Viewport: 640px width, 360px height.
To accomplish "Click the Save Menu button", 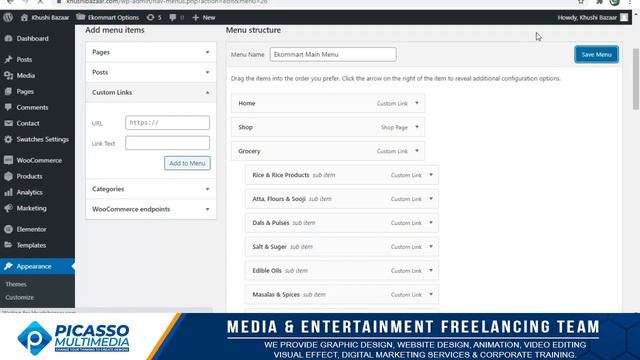I will (596, 54).
